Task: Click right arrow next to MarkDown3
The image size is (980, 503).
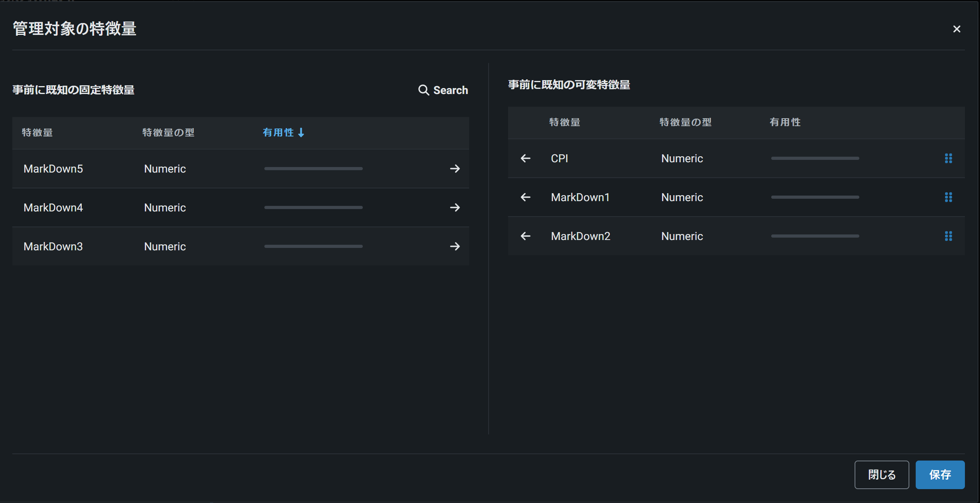Action: pyautogui.click(x=455, y=246)
